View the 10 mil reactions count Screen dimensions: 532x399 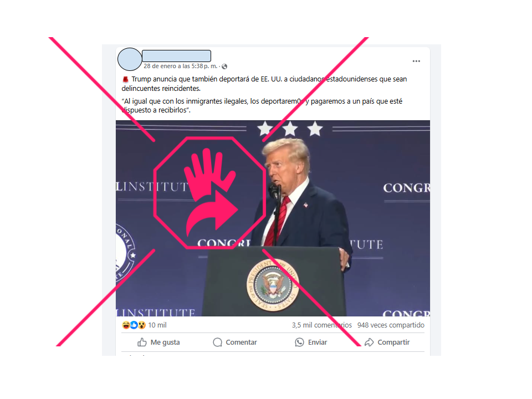[x=157, y=325]
